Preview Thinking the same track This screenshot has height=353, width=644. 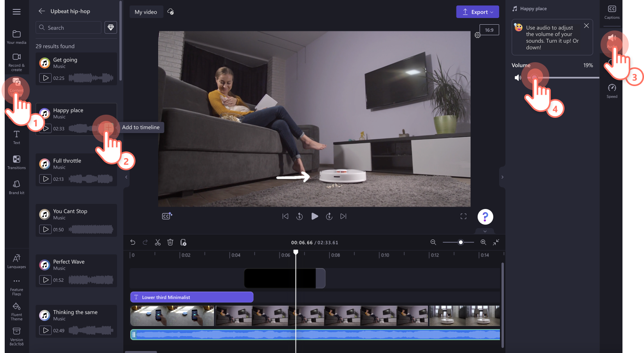point(46,330)
